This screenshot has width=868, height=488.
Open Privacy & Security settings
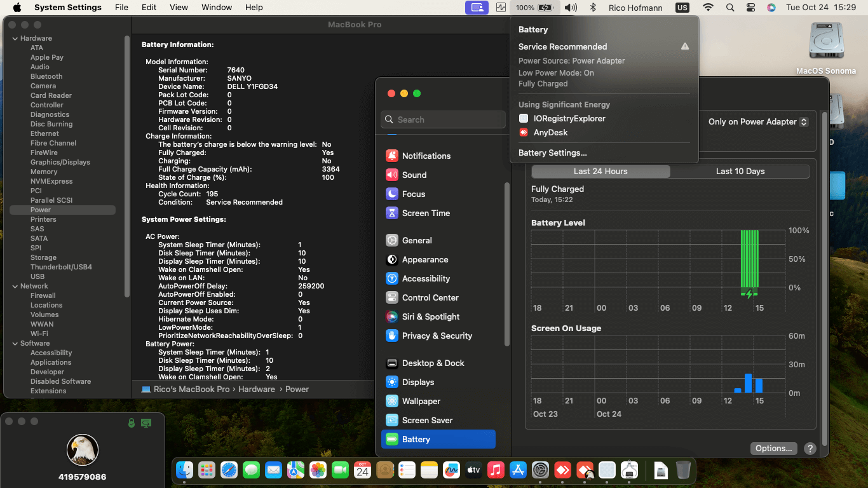(437, 335)
